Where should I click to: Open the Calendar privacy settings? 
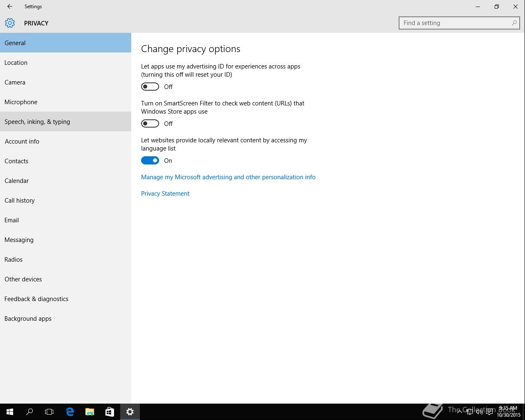pyautogui.click(x=66, y=180)
